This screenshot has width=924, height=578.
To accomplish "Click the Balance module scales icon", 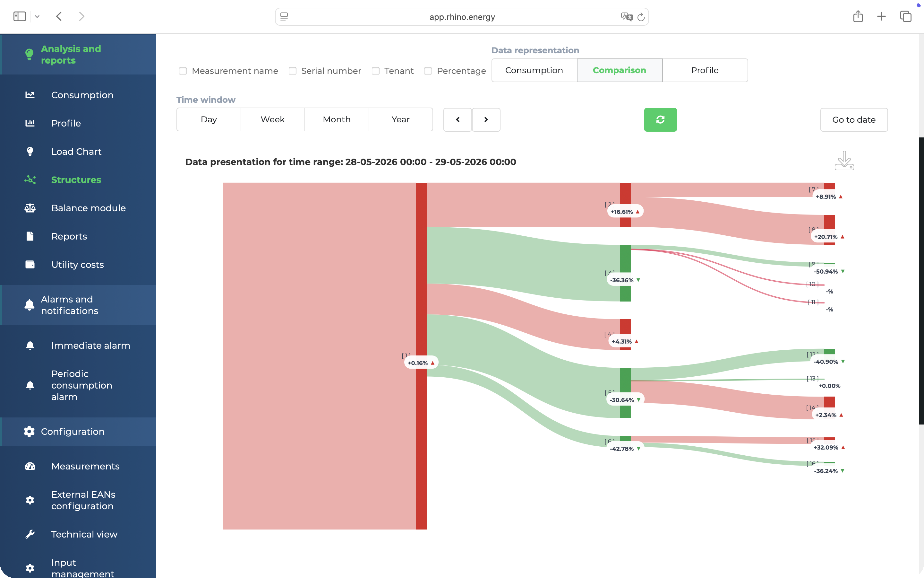I will pyautogui.click(x=30, y=208).
